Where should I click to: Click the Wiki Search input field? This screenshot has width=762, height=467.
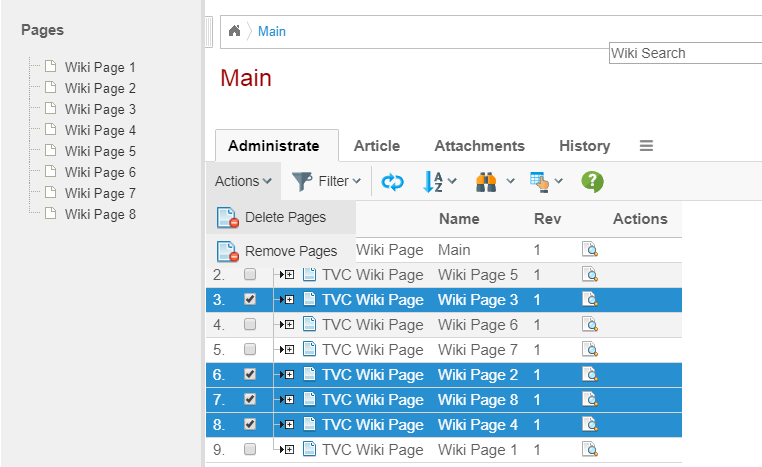[685, 53]
